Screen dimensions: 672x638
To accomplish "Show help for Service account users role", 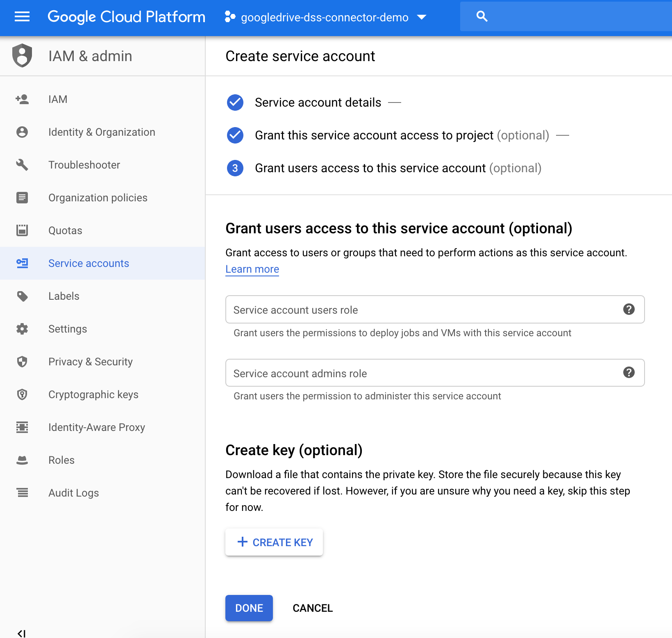I will (x=629, y=309).
